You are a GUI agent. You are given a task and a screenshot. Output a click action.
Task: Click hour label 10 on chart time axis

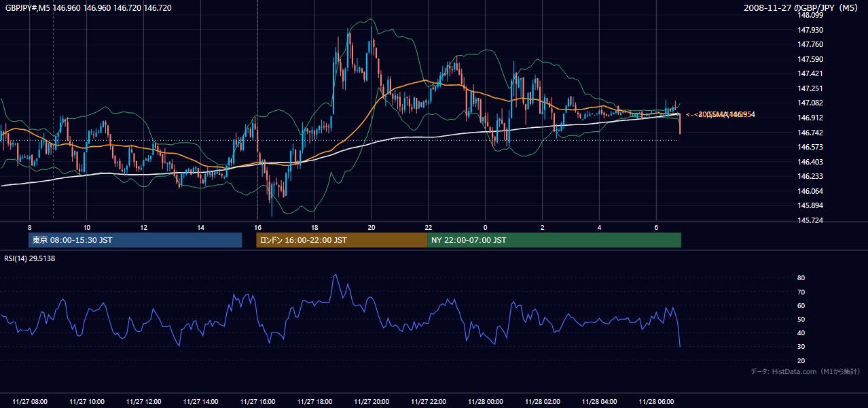(x=86, y=227)
